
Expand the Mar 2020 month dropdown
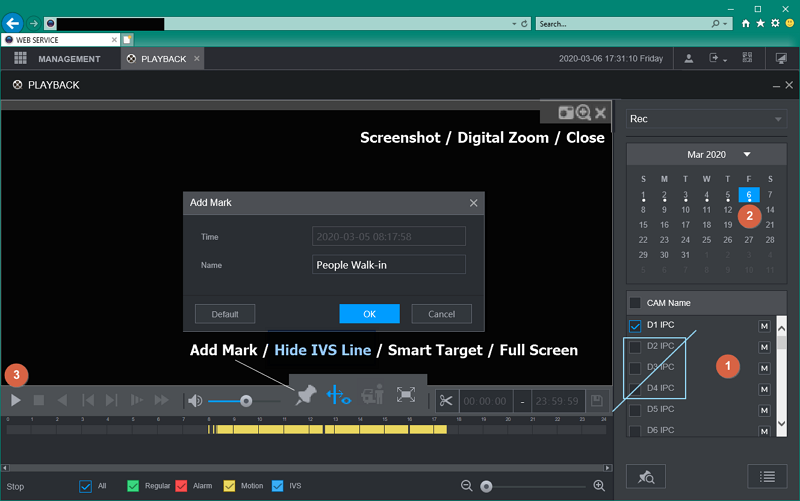tap(747, 155)
